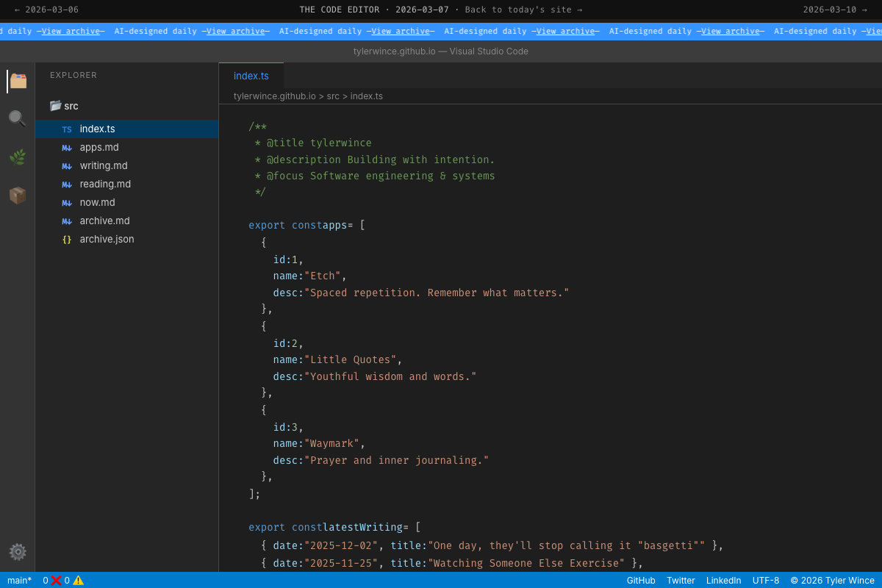The height and width of the screenshot is (588, 882).
Task: Open the Explorer activity bar icon
Action: coord(18,81)
